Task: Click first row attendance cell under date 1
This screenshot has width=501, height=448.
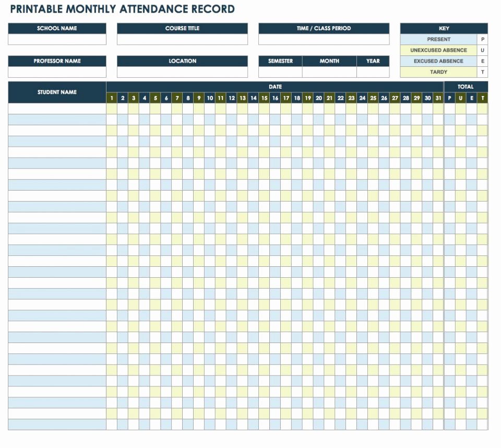Action: point(112,109)
